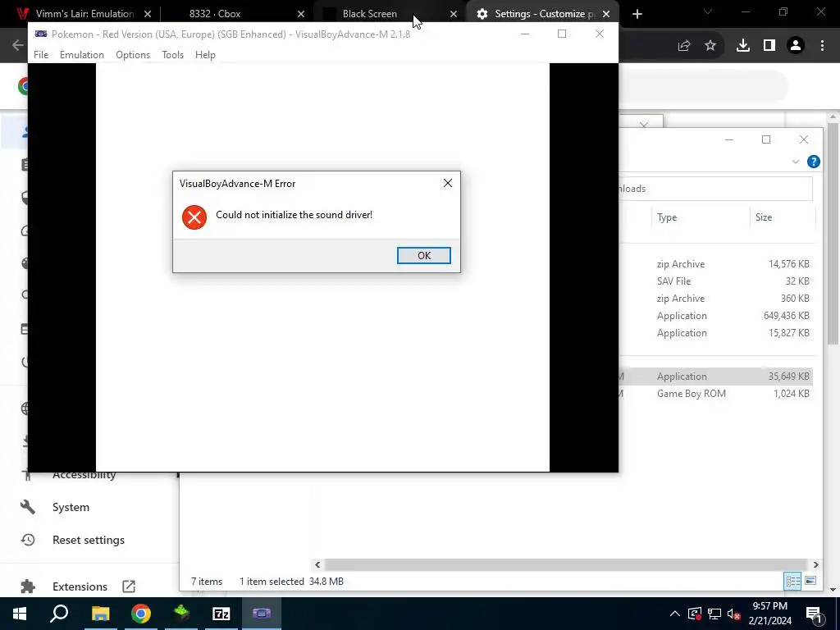Open File Explorer help question mark icon
The image size is (840, 630).
pos(813,162)
